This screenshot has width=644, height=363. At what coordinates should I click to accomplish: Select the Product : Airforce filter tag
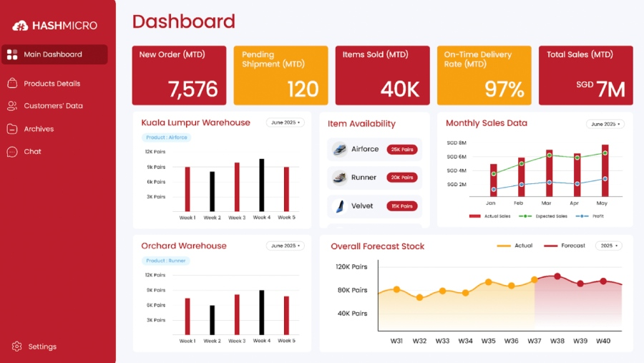coord(166,137)
